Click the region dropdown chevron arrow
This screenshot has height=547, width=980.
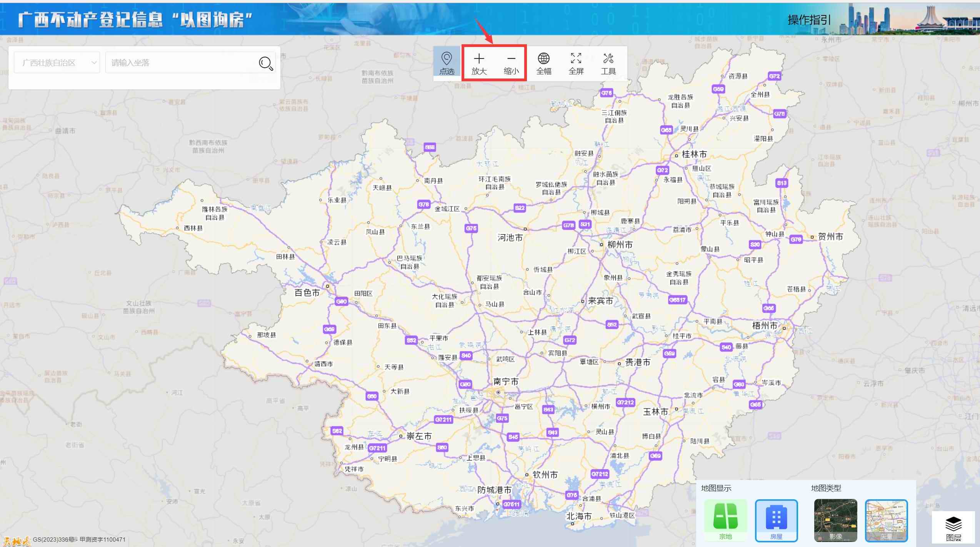[x=94, y=62]
